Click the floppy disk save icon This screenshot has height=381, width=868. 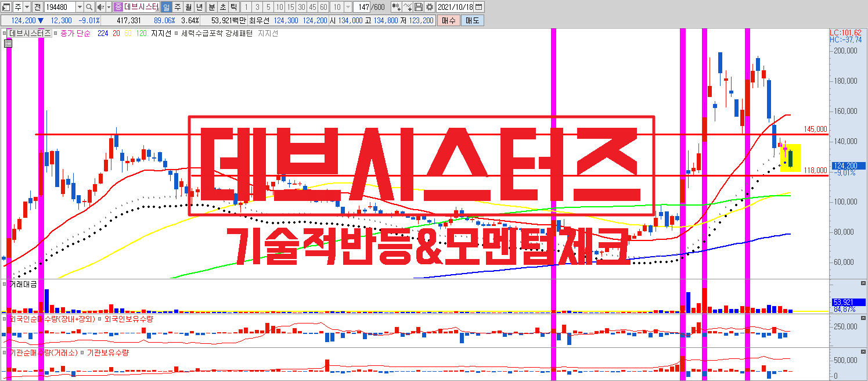419,7
